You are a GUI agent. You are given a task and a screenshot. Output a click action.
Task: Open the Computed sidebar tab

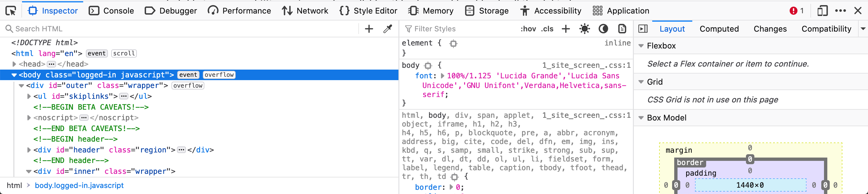[x=719, y=29]
